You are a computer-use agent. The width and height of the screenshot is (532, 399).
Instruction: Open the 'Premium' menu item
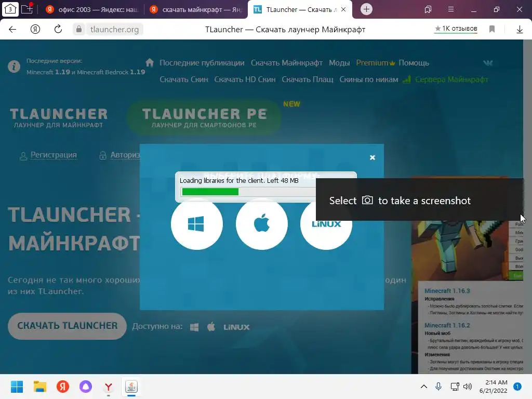[x=375, y=63]
